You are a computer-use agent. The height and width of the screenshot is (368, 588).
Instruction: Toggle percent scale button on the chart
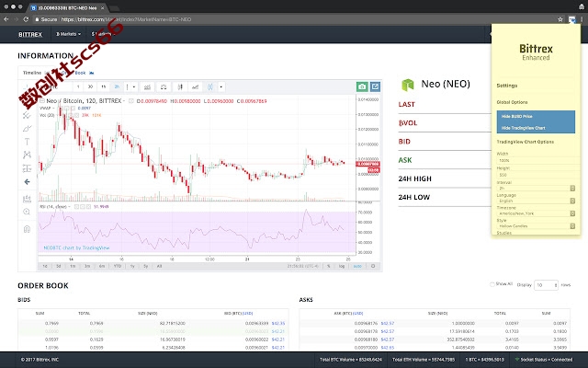pos(329,266)
